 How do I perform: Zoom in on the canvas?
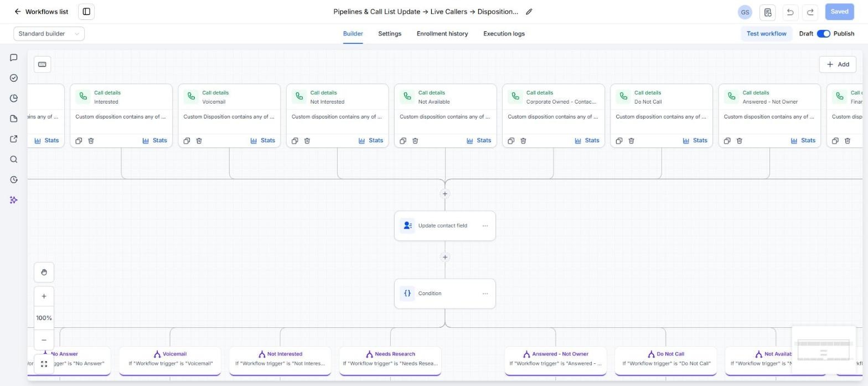[44, 296]
